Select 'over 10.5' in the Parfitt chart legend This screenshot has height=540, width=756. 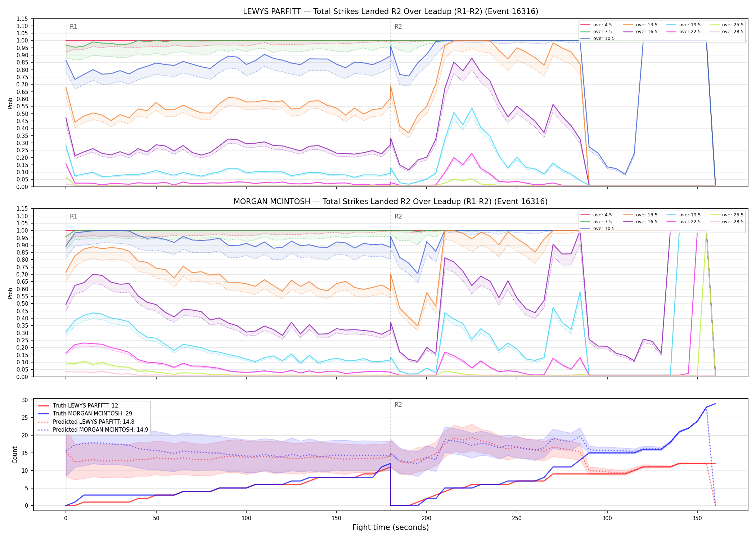tap(598, 39)
